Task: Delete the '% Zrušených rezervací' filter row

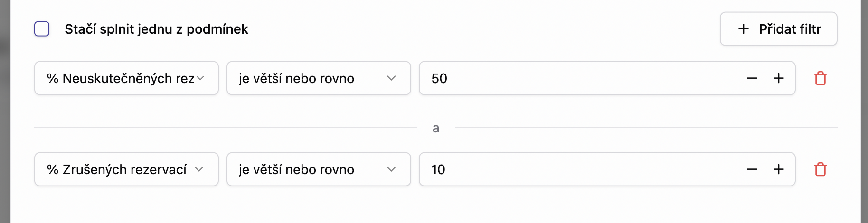Action: click(820, 169)
